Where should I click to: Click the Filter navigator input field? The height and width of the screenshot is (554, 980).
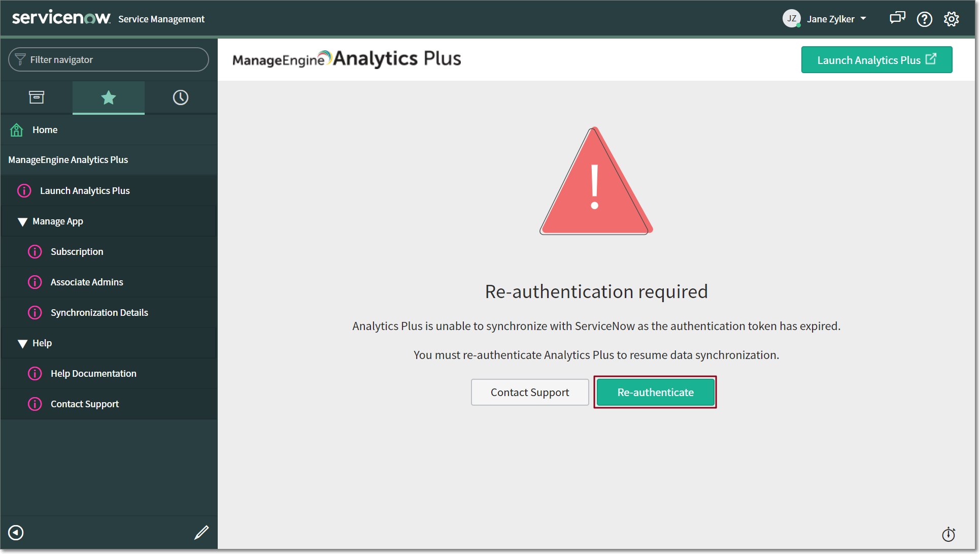(x=109, y=60)
